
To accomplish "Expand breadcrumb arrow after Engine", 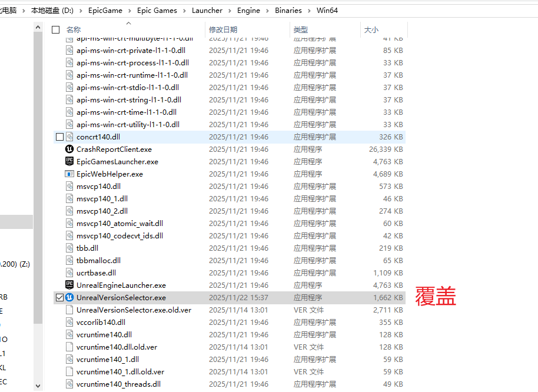I will click(x=267, y=11).
